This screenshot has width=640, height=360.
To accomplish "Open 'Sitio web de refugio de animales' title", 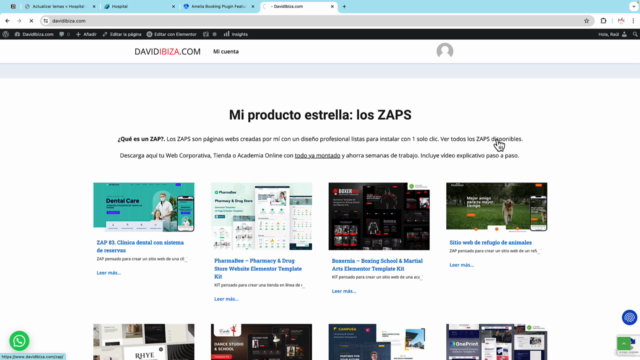I will 491,242.
